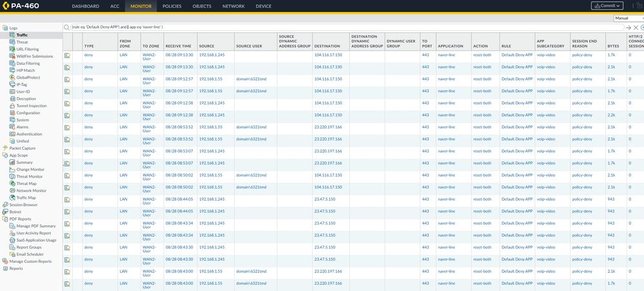Go to the DASHBOARD tab
Screen dimensions: 644x291
pos(85,6)
